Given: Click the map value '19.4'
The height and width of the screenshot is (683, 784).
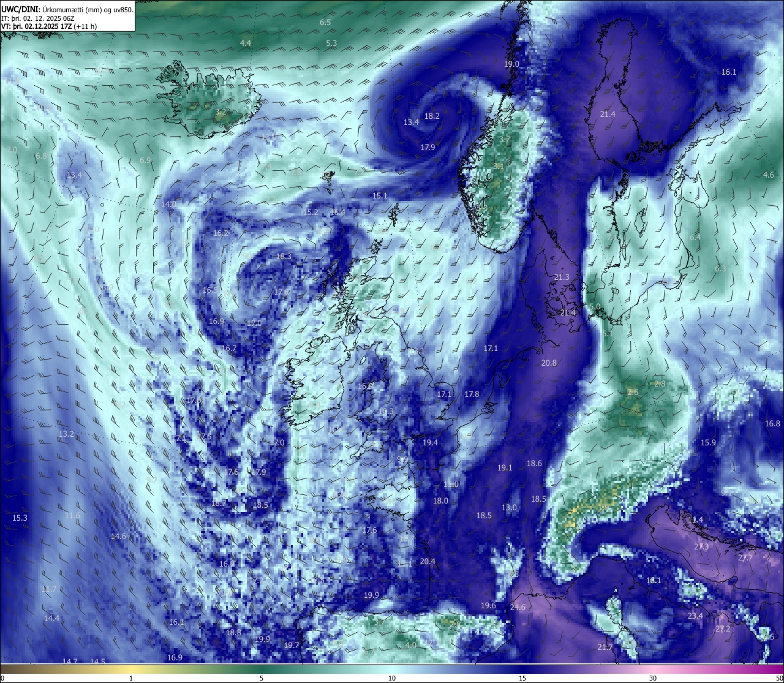Looking at the screenshot, I should click(430, 442).
